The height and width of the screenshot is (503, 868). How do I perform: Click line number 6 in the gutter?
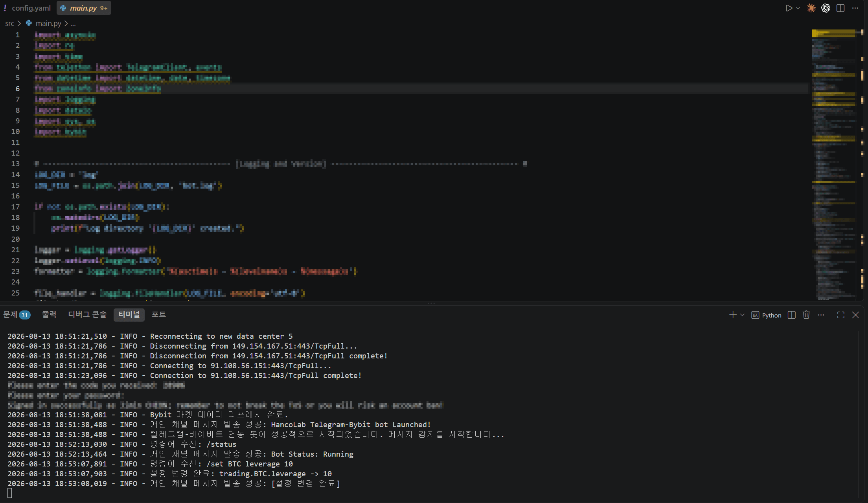18,89
